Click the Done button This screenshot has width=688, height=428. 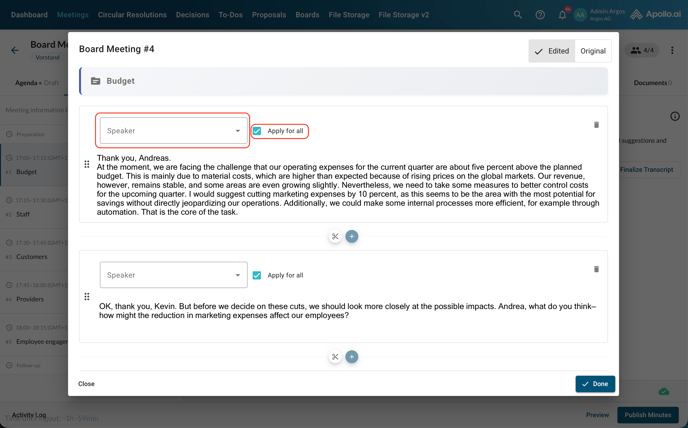click(595, 384)
